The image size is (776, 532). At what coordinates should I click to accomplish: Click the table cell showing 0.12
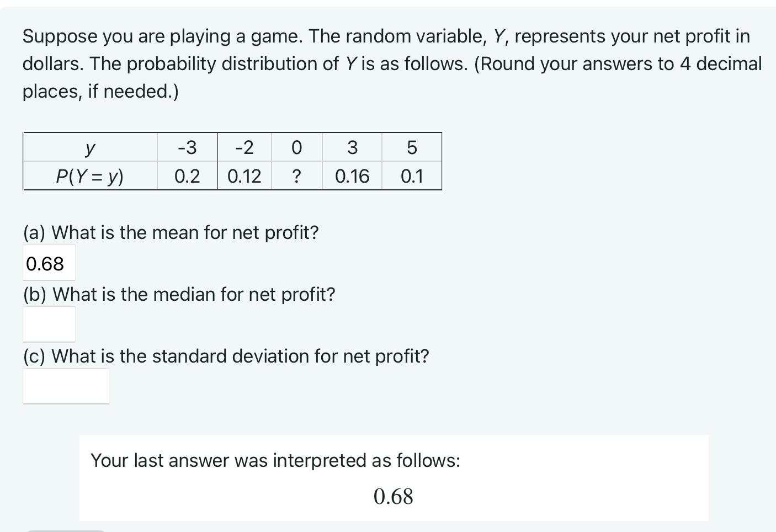pos(244,175)
